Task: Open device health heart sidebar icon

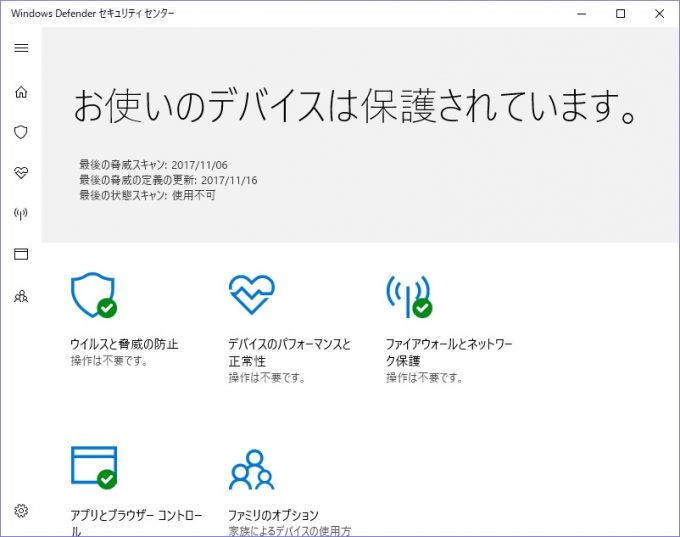Action: (21, 173)
